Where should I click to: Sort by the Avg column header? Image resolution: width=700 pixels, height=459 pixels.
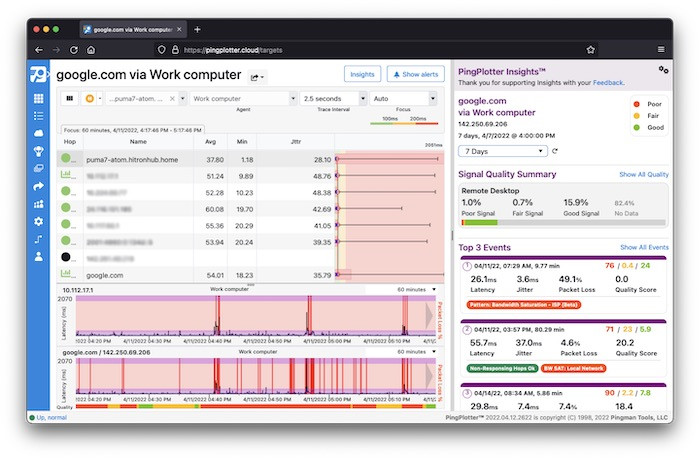coord(210,142)
